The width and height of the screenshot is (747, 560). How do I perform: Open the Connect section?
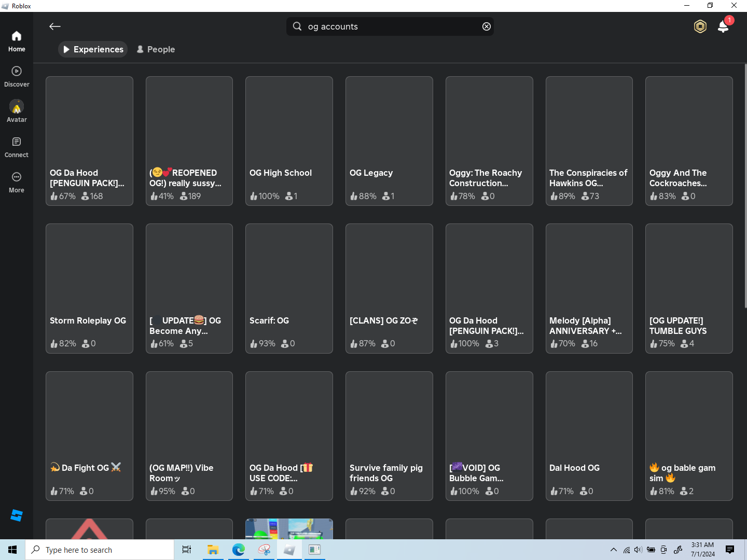(17, 147)
